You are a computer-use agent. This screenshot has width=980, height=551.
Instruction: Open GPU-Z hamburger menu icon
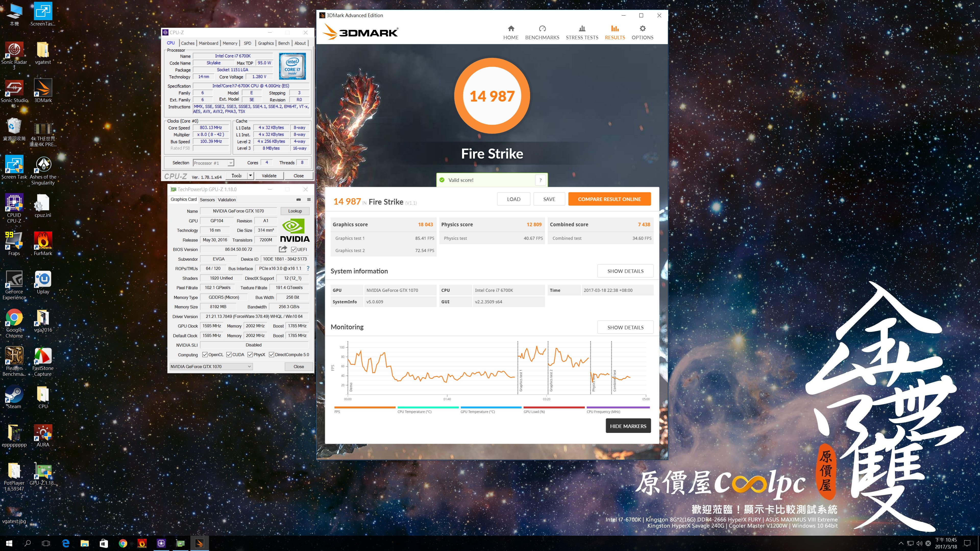click(309, 200)
